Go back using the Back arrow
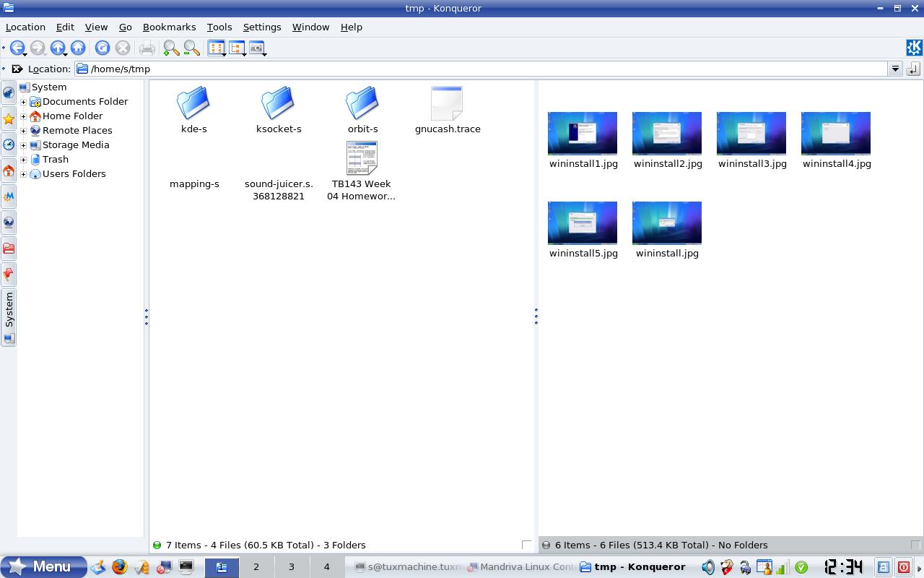 point(17,48)
